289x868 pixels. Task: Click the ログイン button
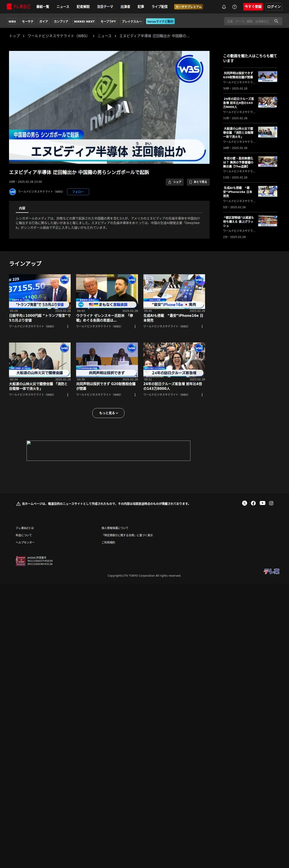coord(274,7)
